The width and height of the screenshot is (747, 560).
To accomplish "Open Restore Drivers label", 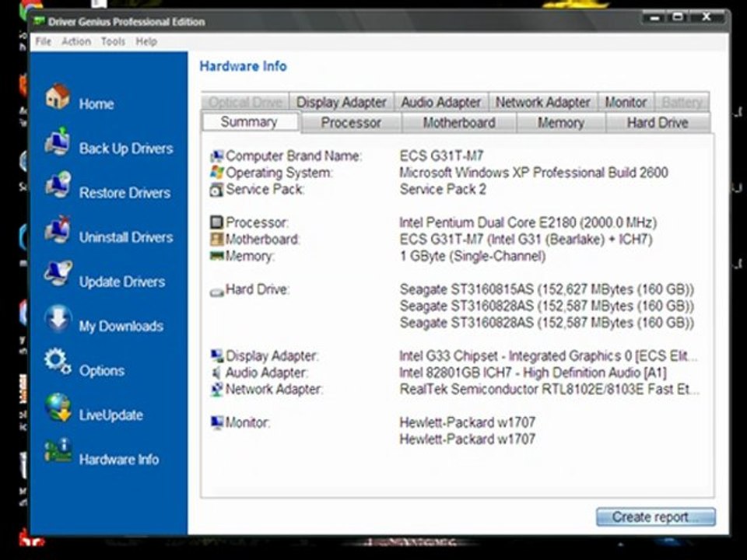I will click(x=124, y=193).
